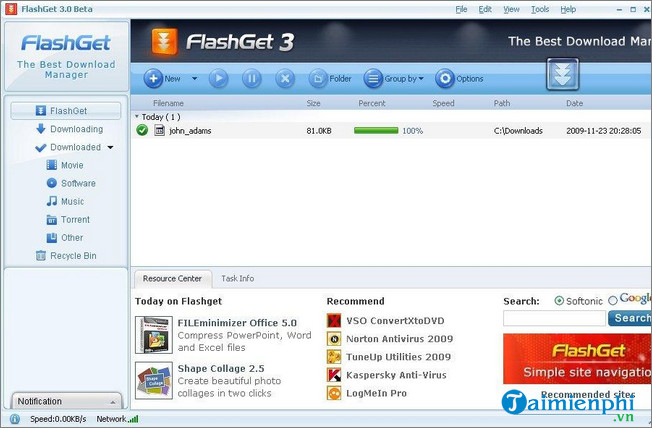Delete task with the X toolbar button
The image size is (652, 428).
(285, 78)
